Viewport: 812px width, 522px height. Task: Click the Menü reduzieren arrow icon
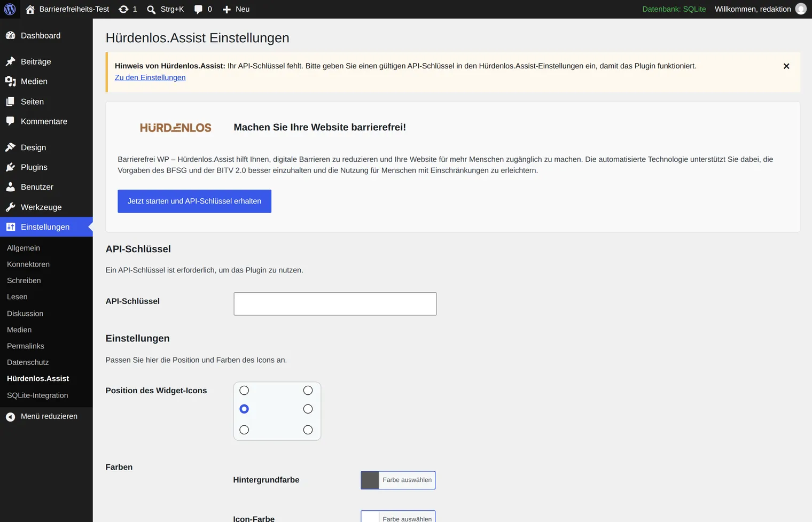[x=10, y=417]
